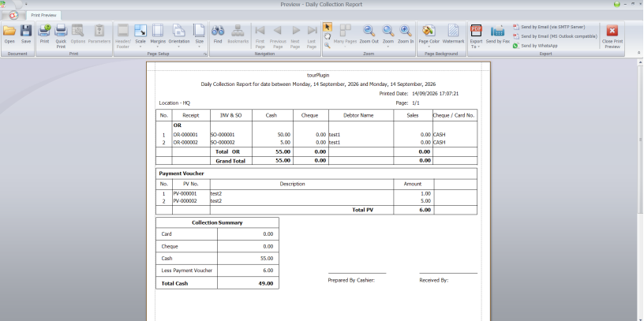
Task: Open the Orientation dropdown
Action: 179,36
